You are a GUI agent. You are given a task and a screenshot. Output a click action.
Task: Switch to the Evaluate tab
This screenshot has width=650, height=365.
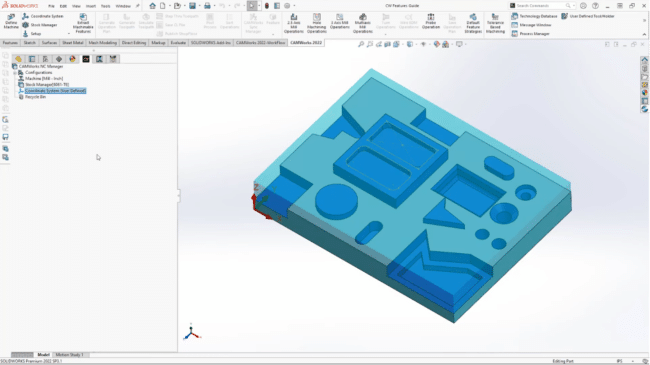(x=178, y=43)
